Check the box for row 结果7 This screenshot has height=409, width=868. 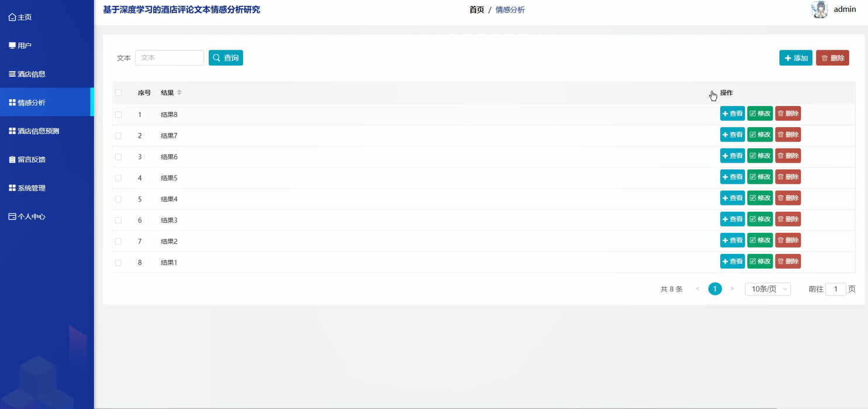(x=118, y=136)
